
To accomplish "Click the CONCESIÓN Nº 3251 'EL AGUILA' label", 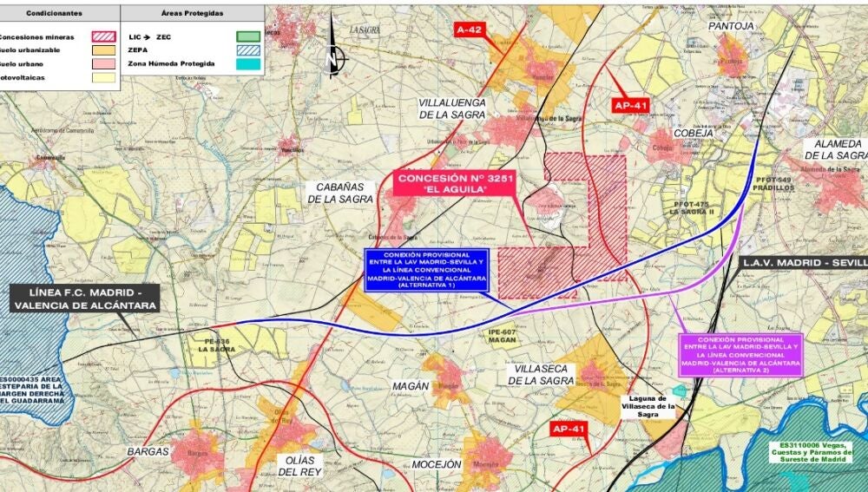I will [x=456, y=183].
